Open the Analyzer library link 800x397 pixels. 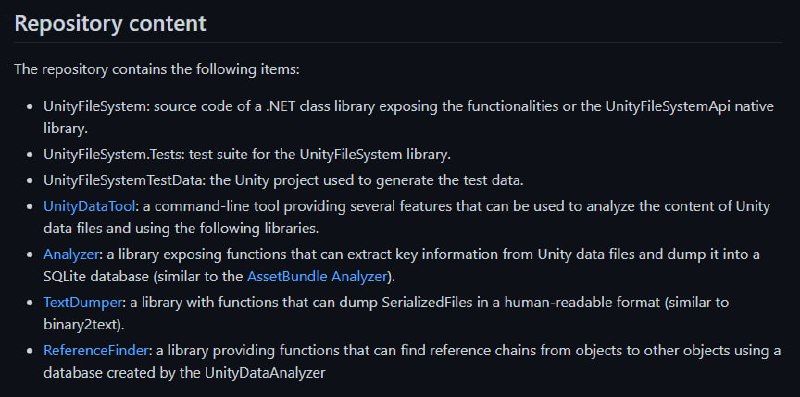(71, 254)
